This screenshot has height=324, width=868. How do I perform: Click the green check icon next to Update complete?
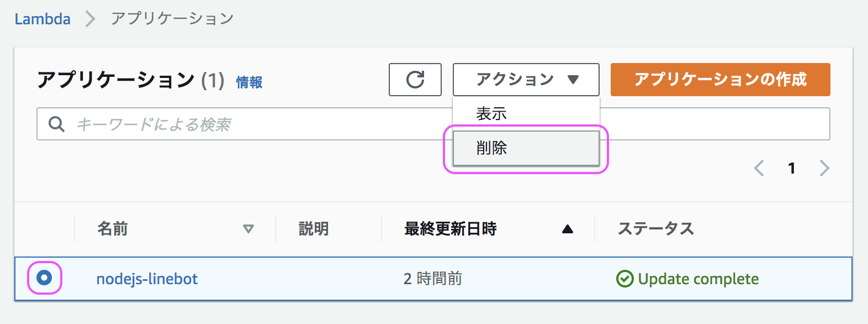tap(624, 279)
